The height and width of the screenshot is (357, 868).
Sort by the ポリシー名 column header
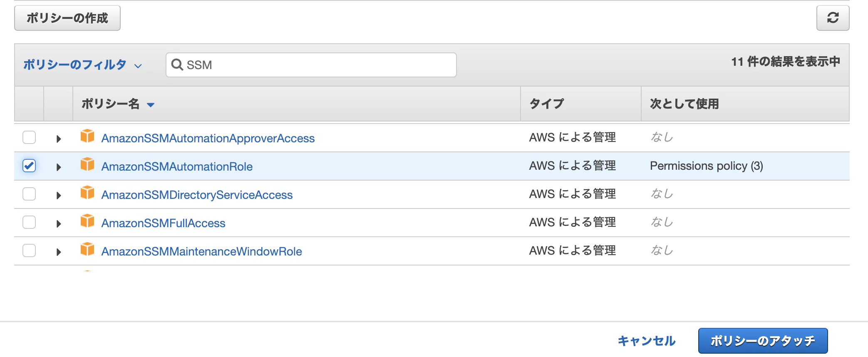(x=118, y=104)
